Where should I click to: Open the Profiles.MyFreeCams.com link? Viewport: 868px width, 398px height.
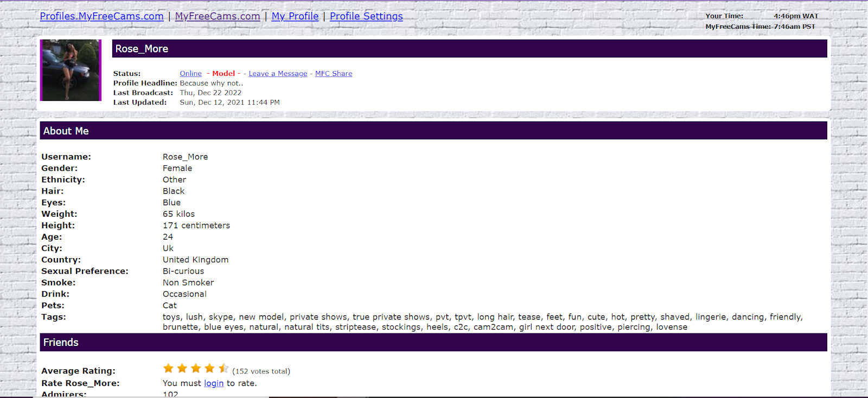101,16
